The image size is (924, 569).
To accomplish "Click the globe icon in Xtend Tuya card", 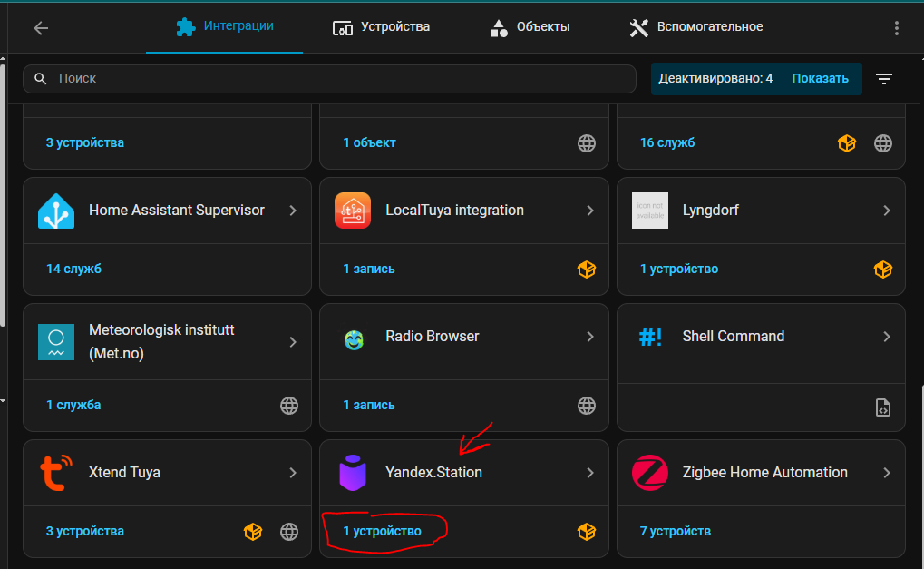I will tap(288, 532).
